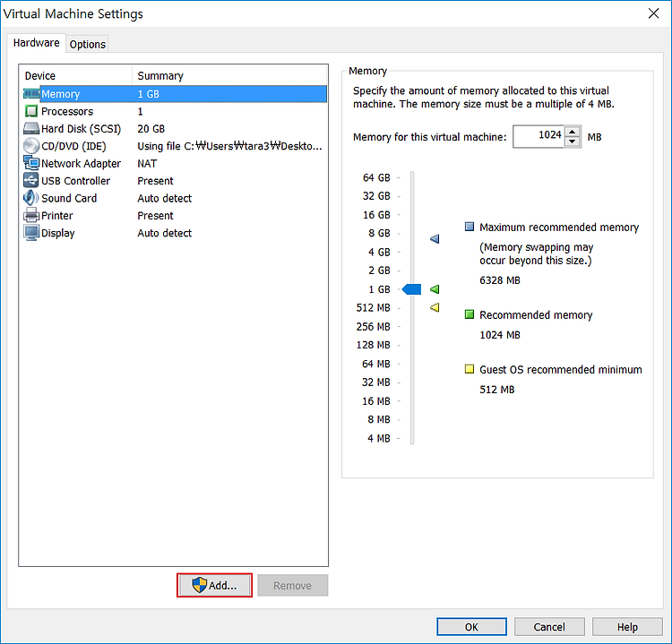
Task: Click the Memory device icon
Action: [x=31, y=94]
